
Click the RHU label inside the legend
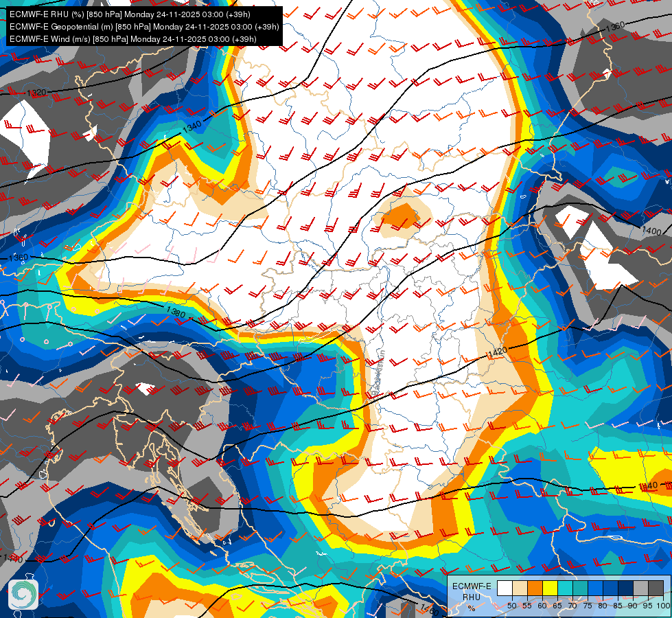point(472,597)
